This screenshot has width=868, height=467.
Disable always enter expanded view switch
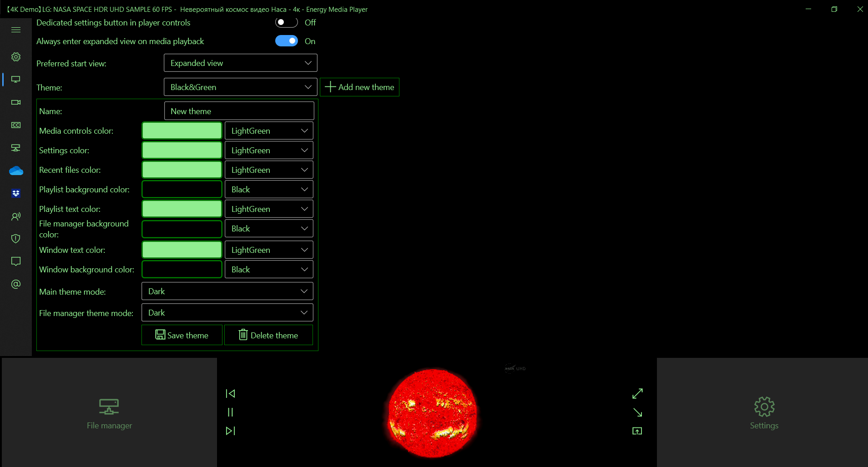pyautogui.click(x=287, y=41)
